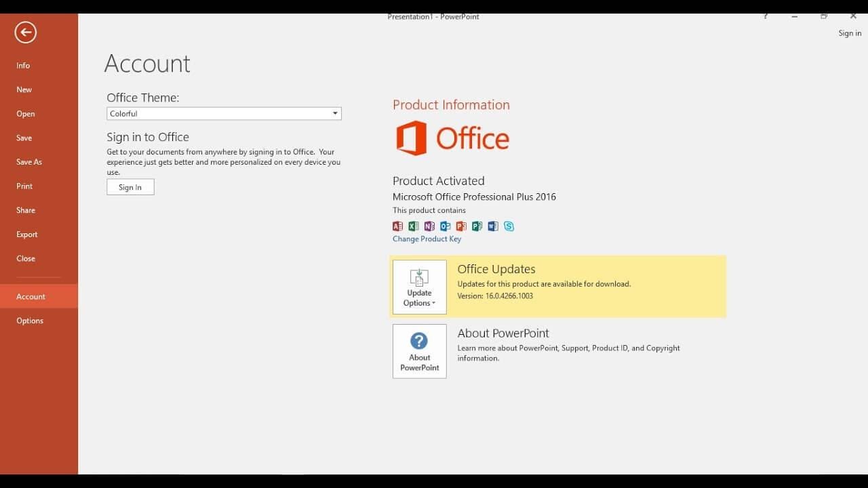The width and height of the screenshot is (868, 488).
Task: Click the version text 16.0.4266.1003
Action: [x=509, y=296]
